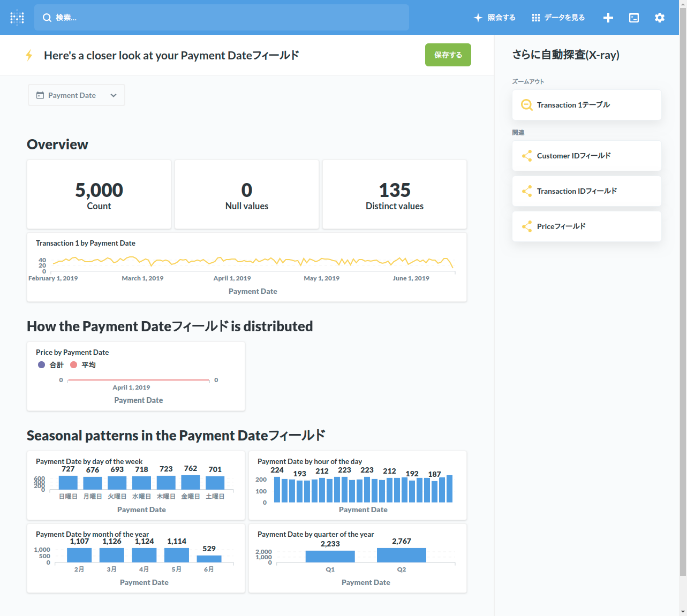Click the 5月 bar labeled 1,114

click(x=177, y=555)
